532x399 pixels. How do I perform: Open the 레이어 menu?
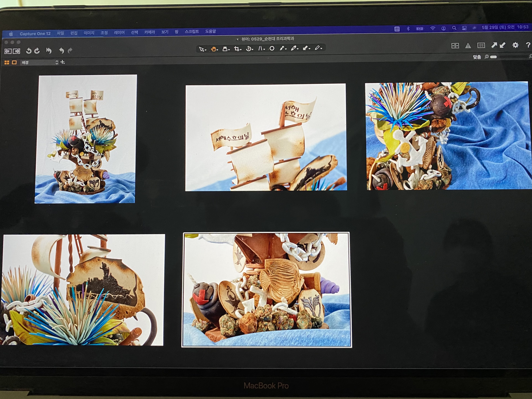[x=119, y=33]
